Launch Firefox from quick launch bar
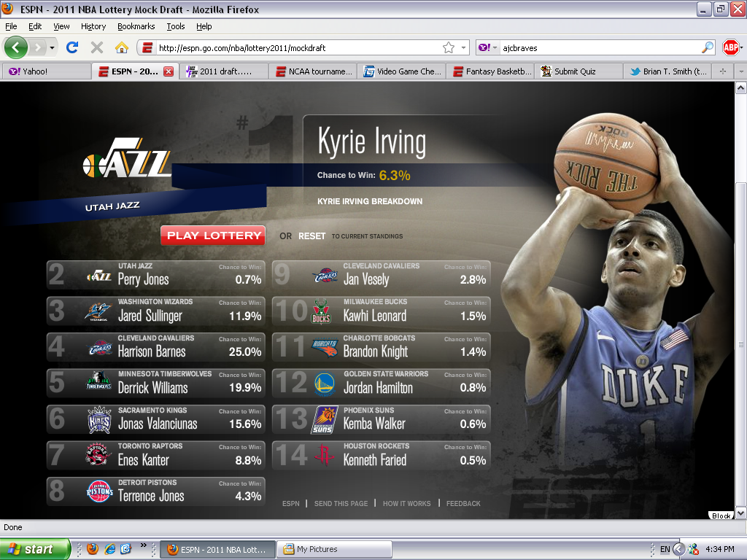This screenshot has height=560, width=747. pos(93,549)
